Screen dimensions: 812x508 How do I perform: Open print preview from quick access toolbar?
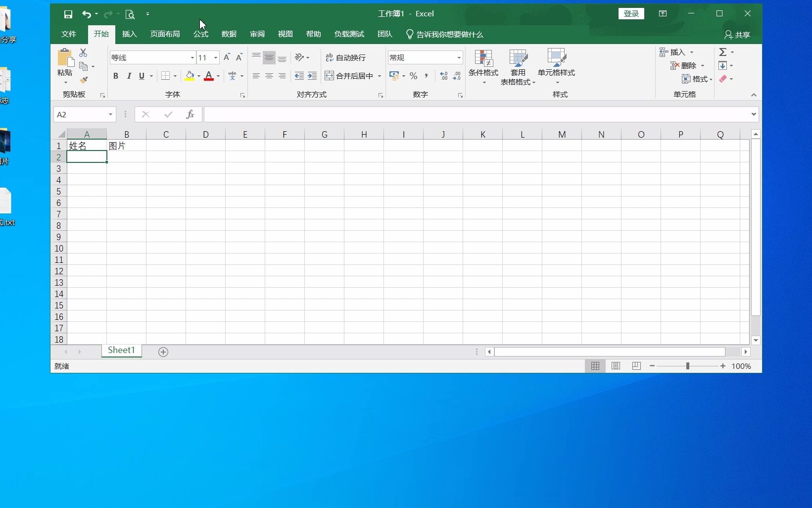click(x=130, y=14)
